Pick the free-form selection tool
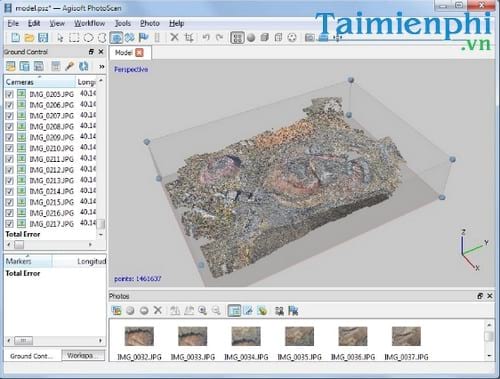This screenshot has width=500, height=379. point(102,38)
